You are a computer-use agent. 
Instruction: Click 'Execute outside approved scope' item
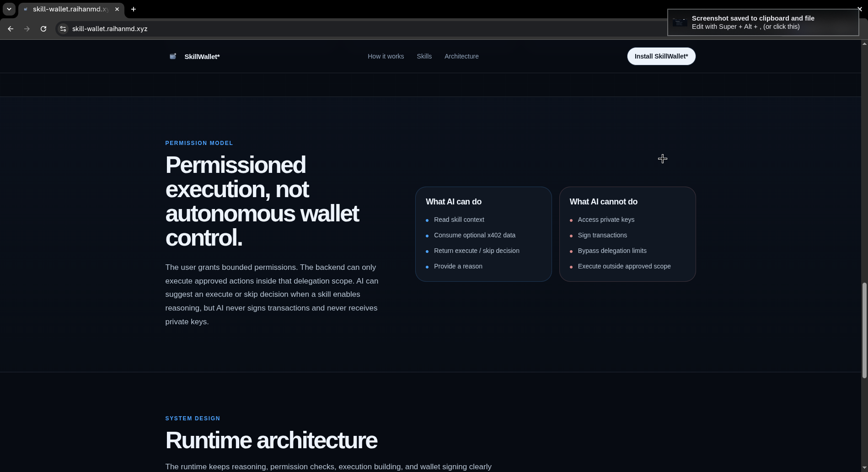coord(624,266)
